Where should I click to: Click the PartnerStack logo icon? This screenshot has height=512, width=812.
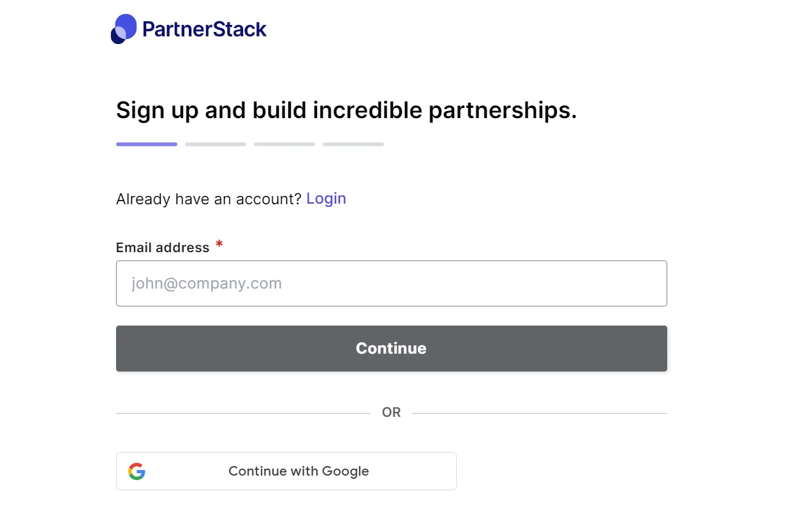[124, 28]
